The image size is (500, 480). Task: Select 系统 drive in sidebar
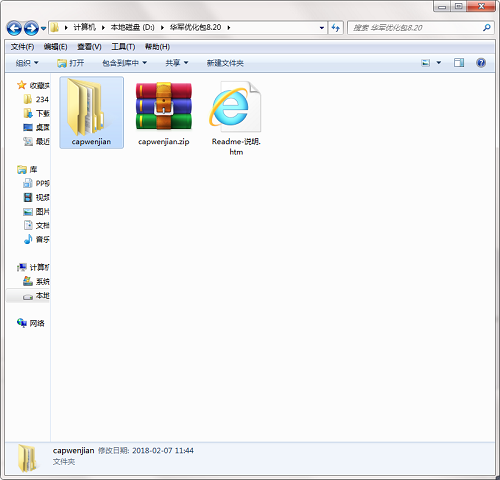coord(37,281)
